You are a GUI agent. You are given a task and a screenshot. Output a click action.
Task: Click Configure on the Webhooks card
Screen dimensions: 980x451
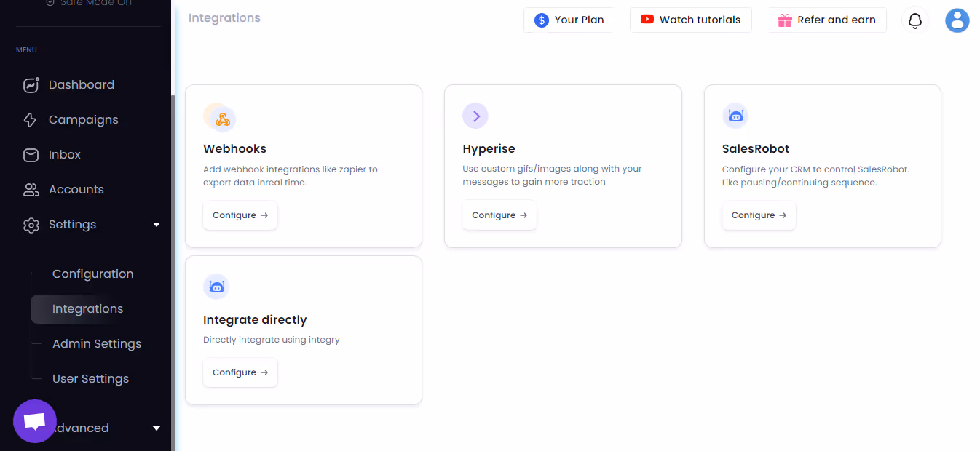coord(240,215)
